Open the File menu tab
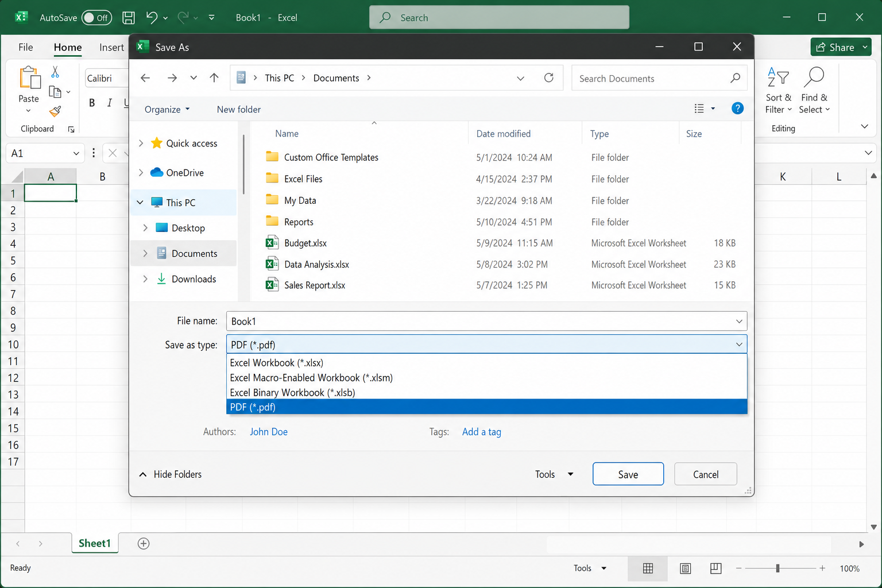The height and width of the screenshot is (588, 882). pos(26,47)
